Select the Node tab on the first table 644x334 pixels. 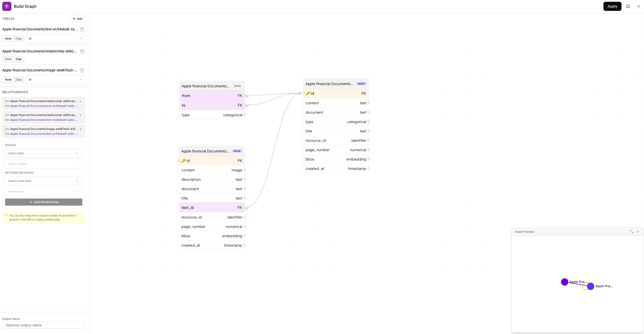(x=8, y=38)
